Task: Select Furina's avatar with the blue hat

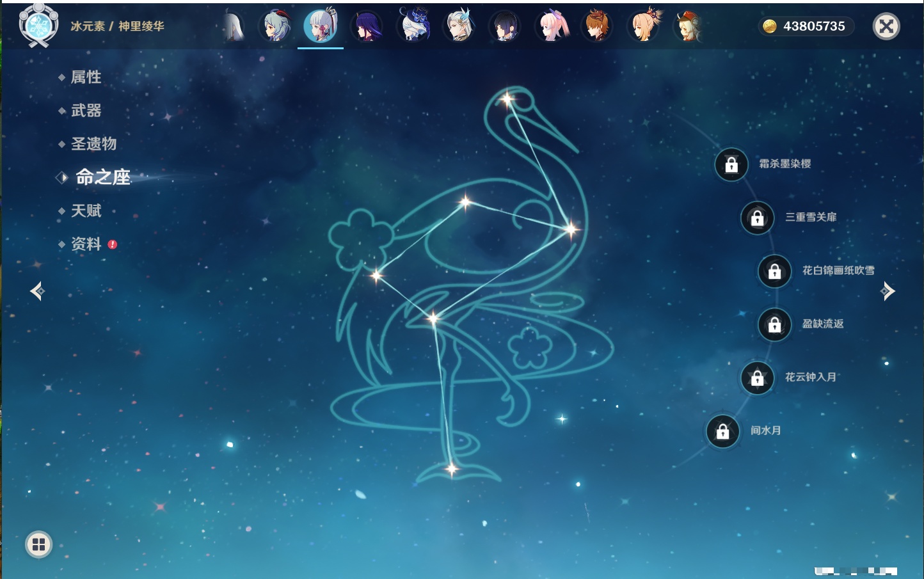Action: [x=413, y=27]
